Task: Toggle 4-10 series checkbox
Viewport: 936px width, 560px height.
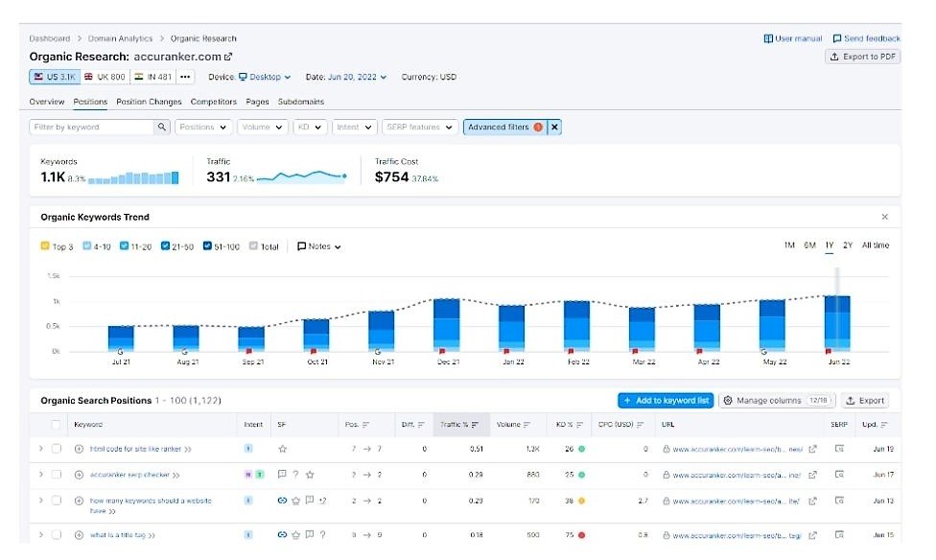Action: pyautogui.click(x=87, y=246)
